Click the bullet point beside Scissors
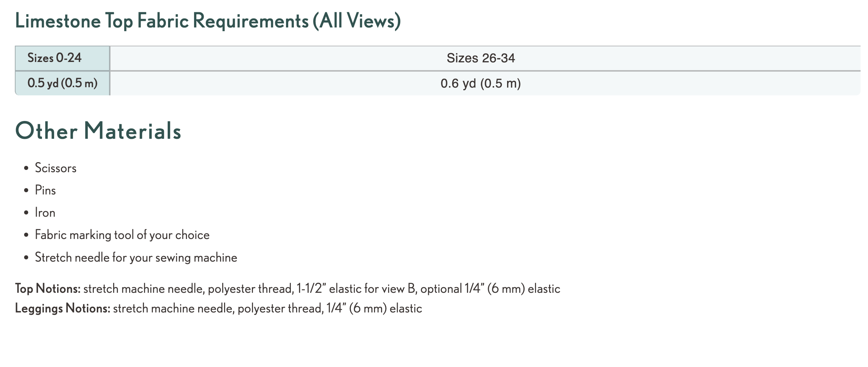 [26, 168]
